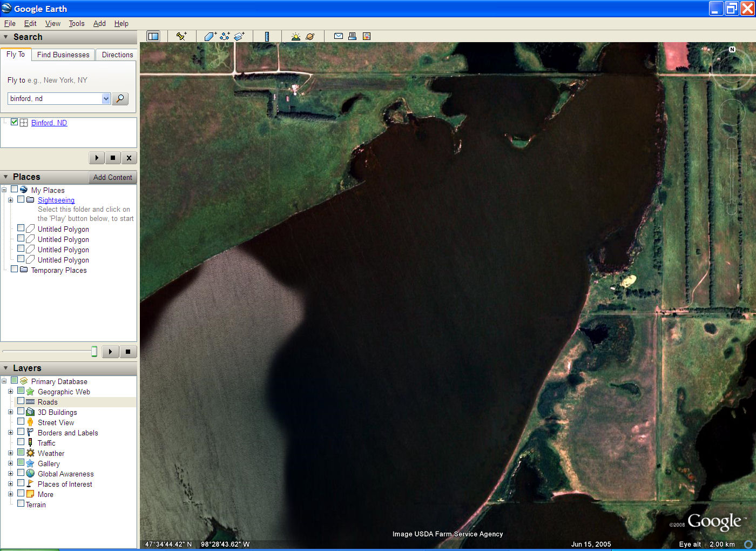Add an image overlay from the toolbar
756x551 pixels.
point(239,36)
